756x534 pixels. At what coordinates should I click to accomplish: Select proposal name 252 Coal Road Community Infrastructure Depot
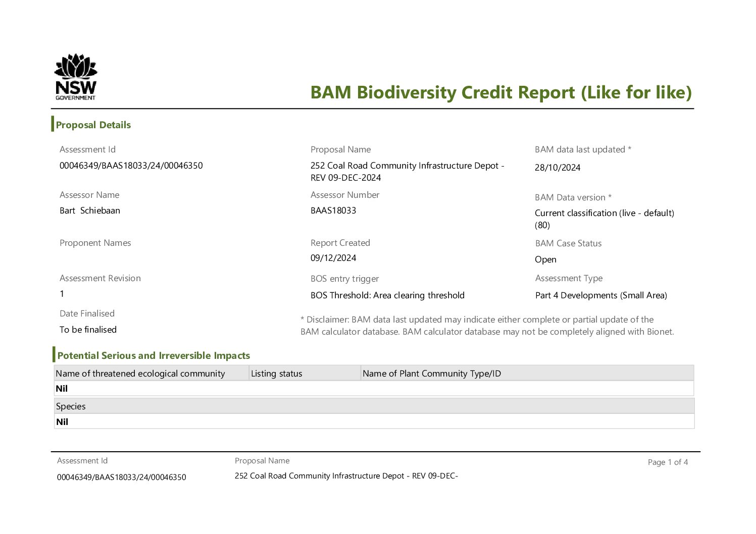[408, 172]
